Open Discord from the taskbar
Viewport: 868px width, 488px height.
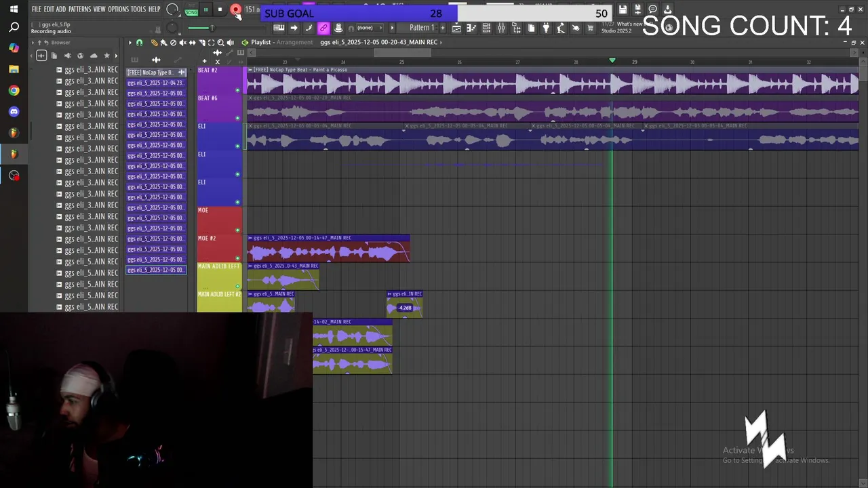coord(14,111)
